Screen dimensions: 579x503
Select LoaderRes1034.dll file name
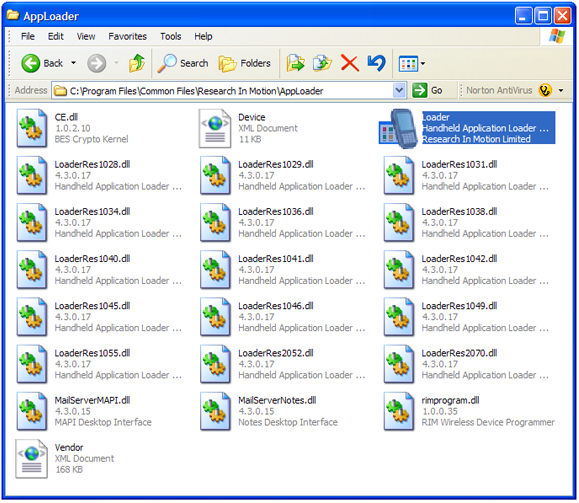(x=92, y=212)
